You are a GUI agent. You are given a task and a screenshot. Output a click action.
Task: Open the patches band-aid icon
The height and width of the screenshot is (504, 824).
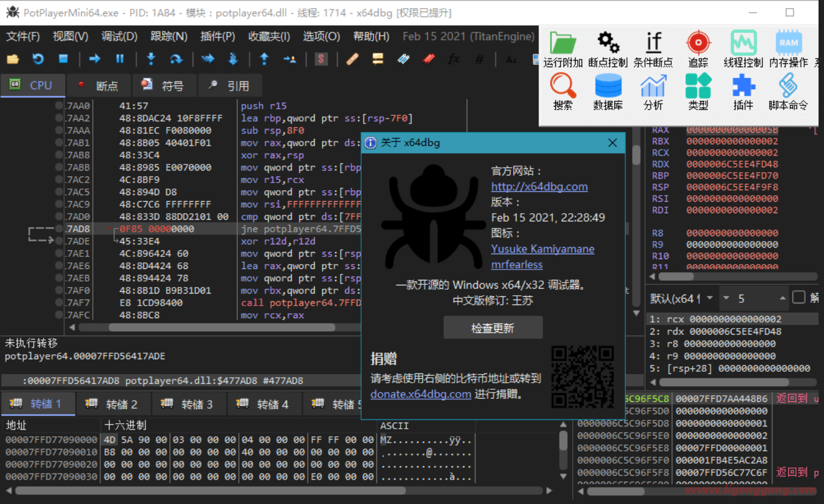352,59
